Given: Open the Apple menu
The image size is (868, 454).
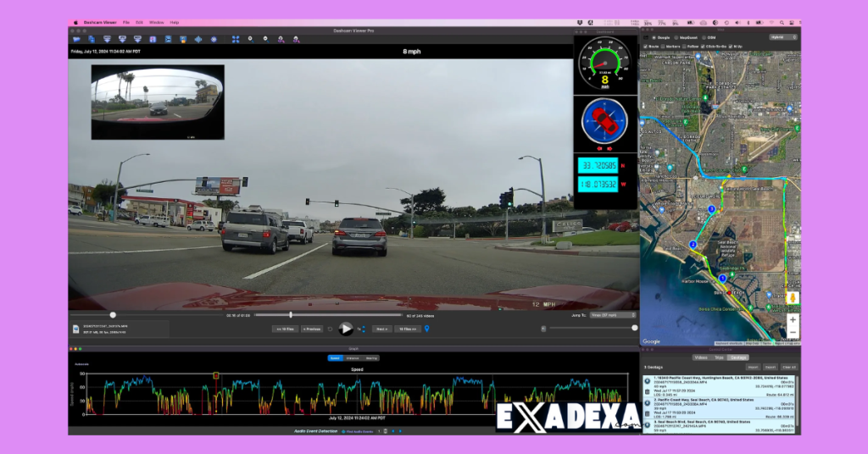Looking at the screenshot, I should 75,23.
